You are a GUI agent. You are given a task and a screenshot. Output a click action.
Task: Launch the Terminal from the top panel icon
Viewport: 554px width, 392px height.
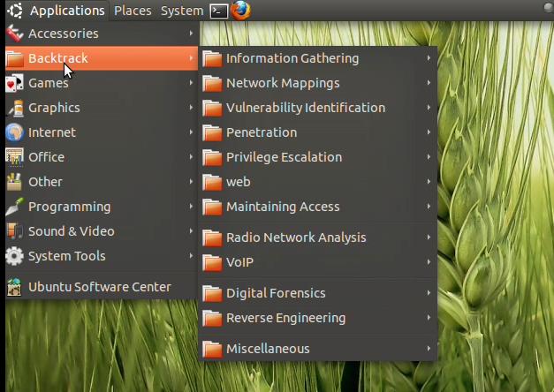(219, 11)
